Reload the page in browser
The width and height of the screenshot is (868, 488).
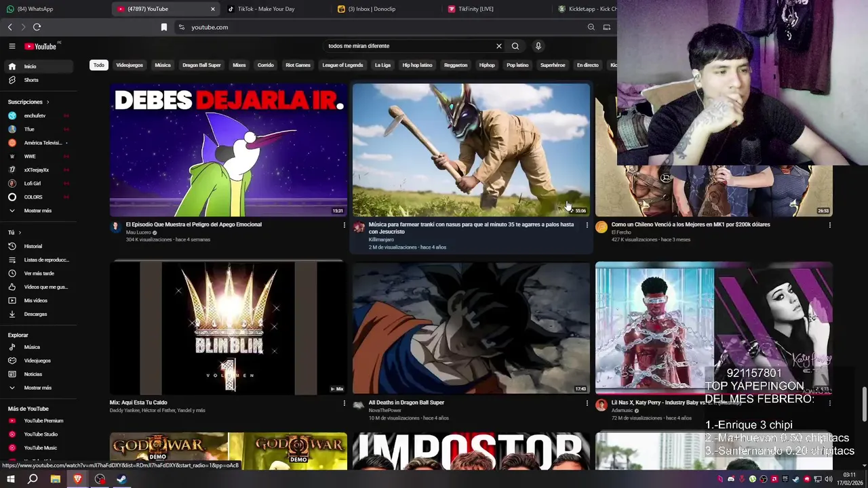pyautogui.click(x=37, y=27)
